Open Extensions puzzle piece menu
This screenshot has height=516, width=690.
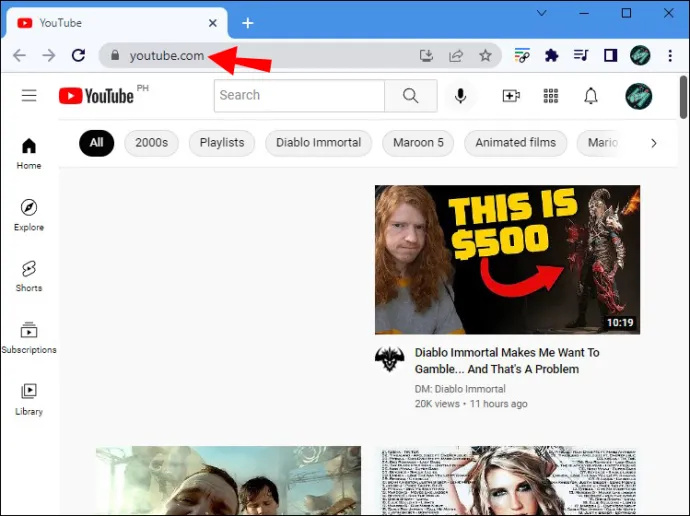pos(551,55)
